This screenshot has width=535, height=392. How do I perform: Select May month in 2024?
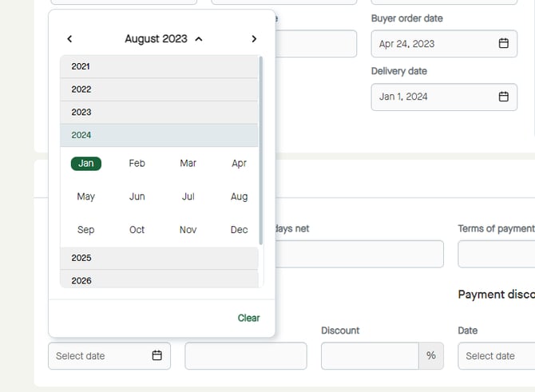(x=86, y=196)
